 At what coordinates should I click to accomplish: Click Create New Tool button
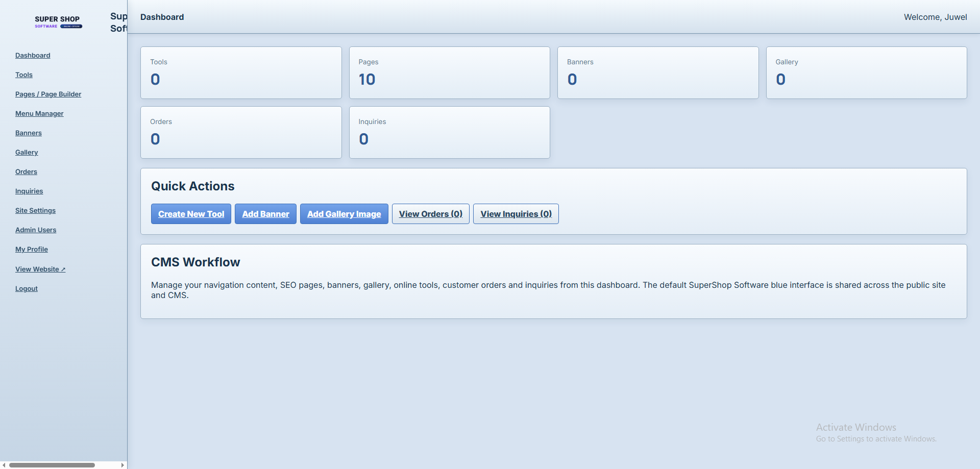(x=191, y=214)
